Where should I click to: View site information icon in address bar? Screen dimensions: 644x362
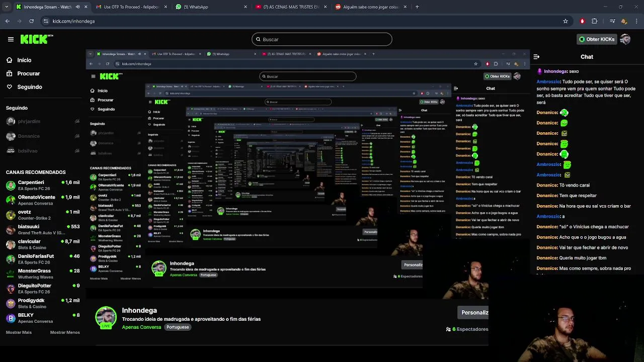[46, 21]
